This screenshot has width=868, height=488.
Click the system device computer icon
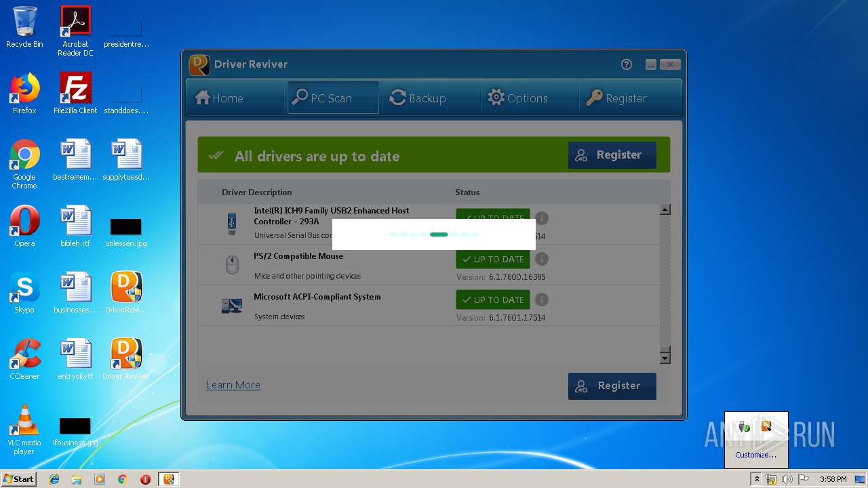(x=232, y=306)
